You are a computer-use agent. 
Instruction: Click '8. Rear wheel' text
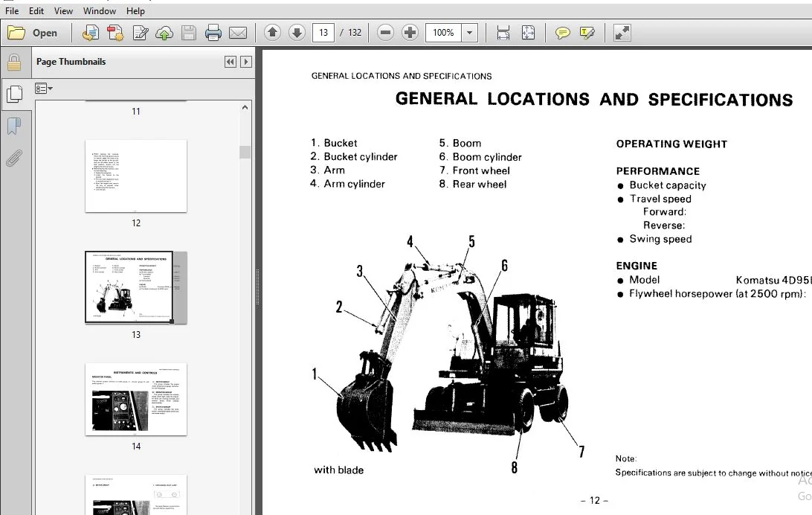[x=473, y=184]
